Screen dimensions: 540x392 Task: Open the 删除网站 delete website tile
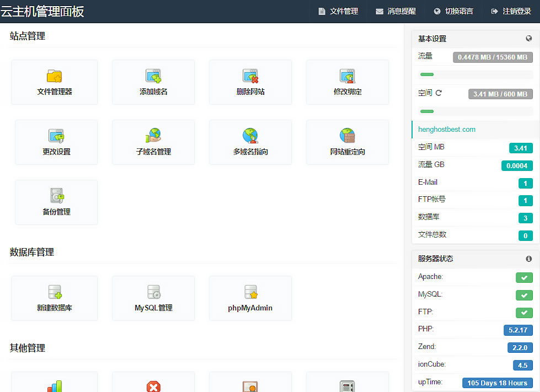tap(250, 82)
